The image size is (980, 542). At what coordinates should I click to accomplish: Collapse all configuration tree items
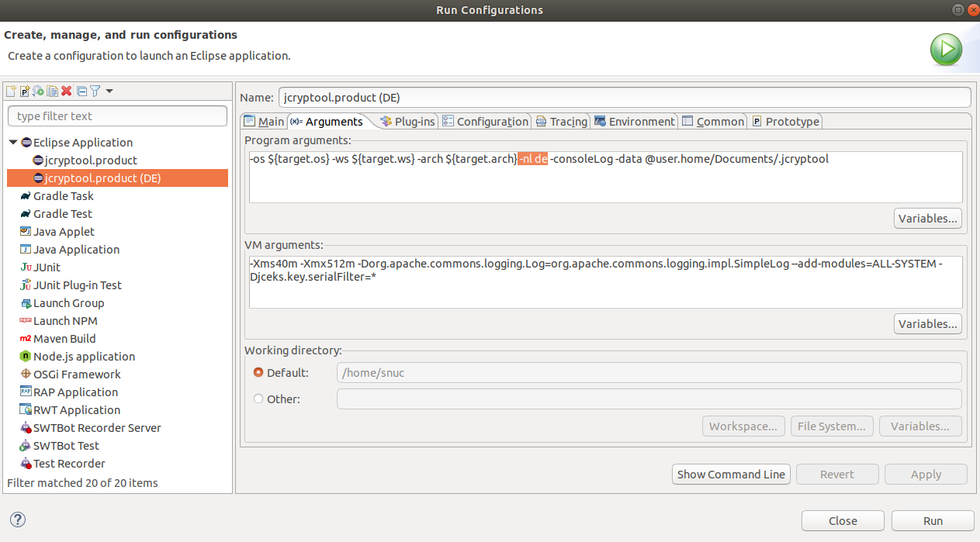pyautogui.click(x=81, y=91)
